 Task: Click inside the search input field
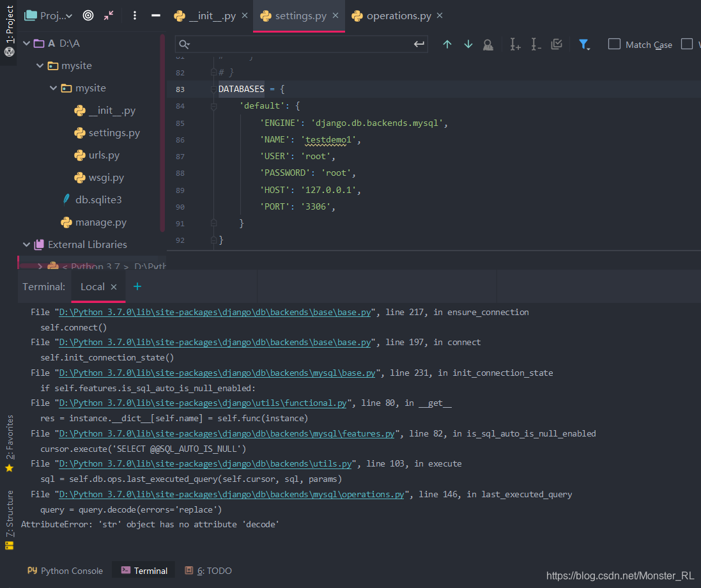point(288,44)
